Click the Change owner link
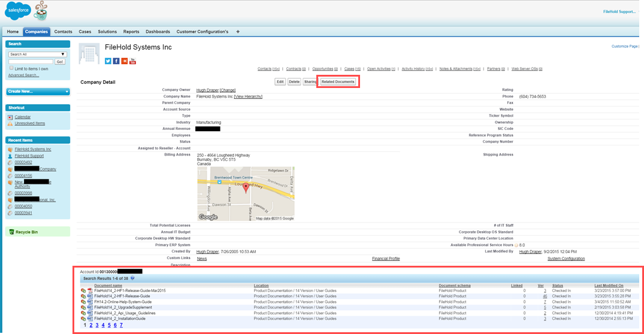Image resolution: width=644 pixels, height=334 pixels. coord(228,90)
